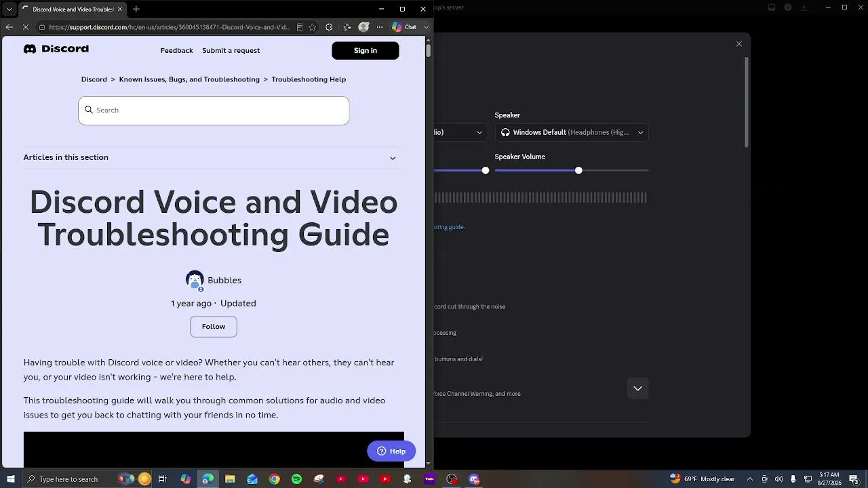
Task: Open the Edge favorites list
Action: (347, 27)
